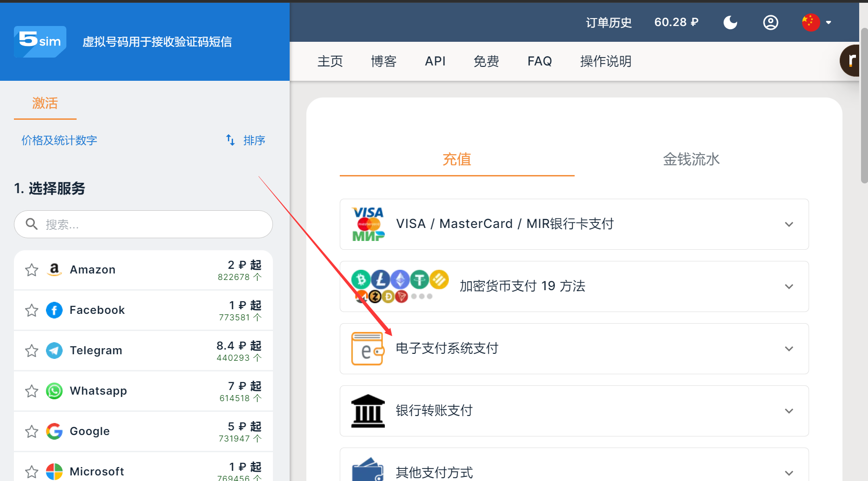This screenshot has height=481, width=868.
Task: Select the 激活 activation tab
Action: pos(45,103)
